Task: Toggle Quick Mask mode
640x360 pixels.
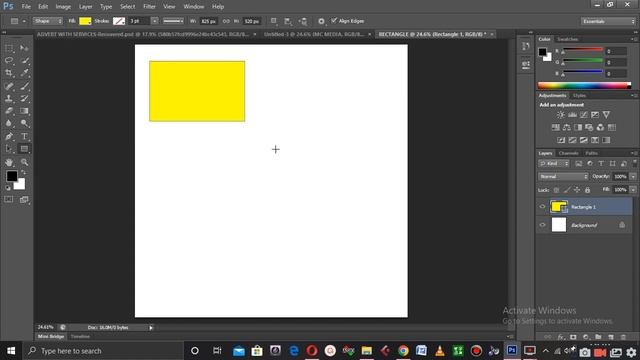Action: click(9, 200)
